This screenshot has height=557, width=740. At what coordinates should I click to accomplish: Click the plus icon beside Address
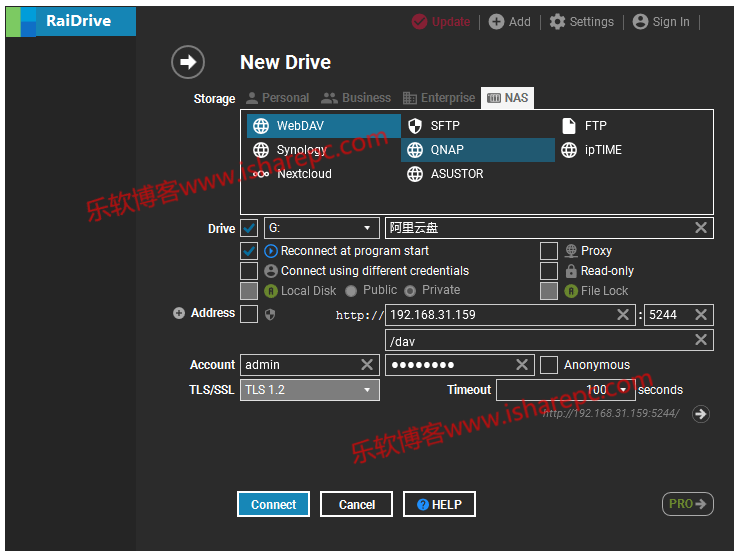(179, 313)
